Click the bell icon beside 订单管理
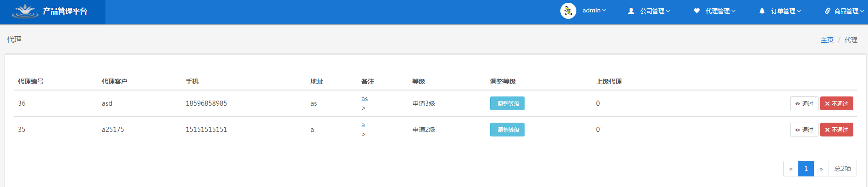This screenshot has height=187, width=868. pos(762,11)
